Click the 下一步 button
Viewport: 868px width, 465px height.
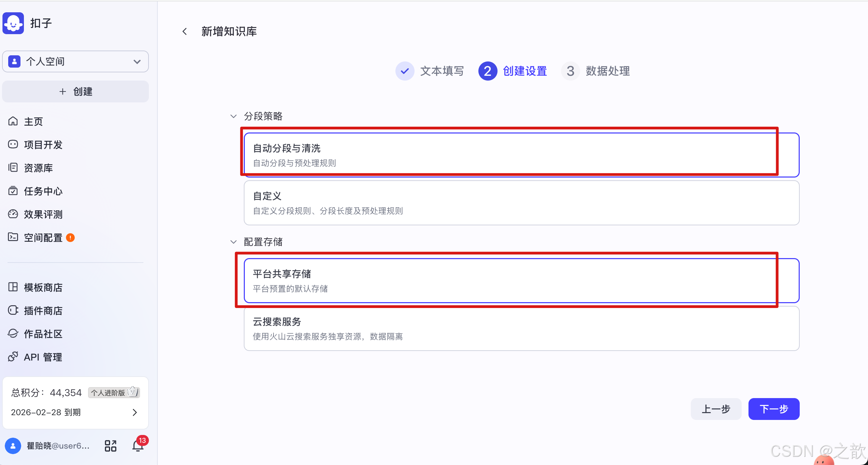774,409
